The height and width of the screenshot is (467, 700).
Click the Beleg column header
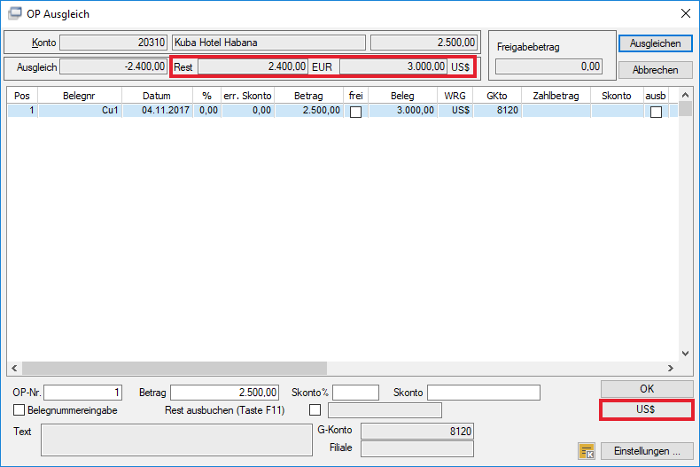tap(403, 96)
